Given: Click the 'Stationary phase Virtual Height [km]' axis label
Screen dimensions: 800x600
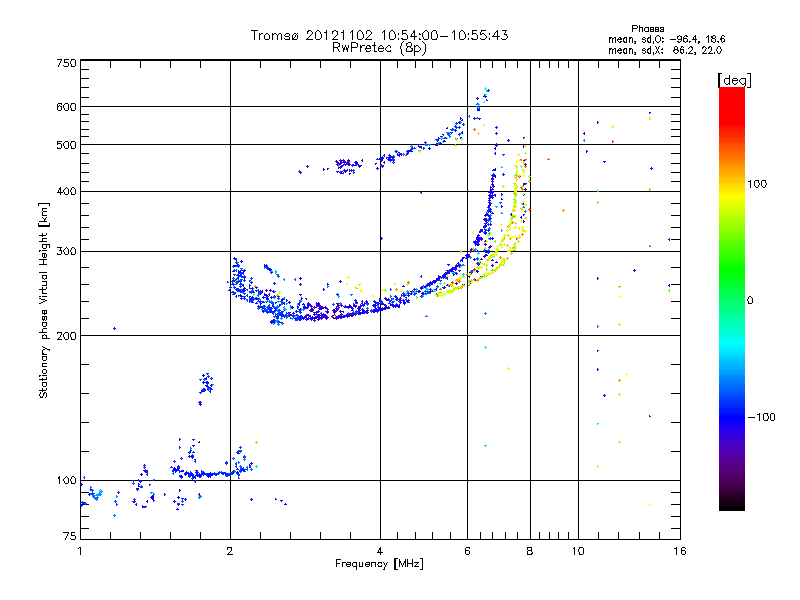Looking at the screenshot, I should (44, 300).
